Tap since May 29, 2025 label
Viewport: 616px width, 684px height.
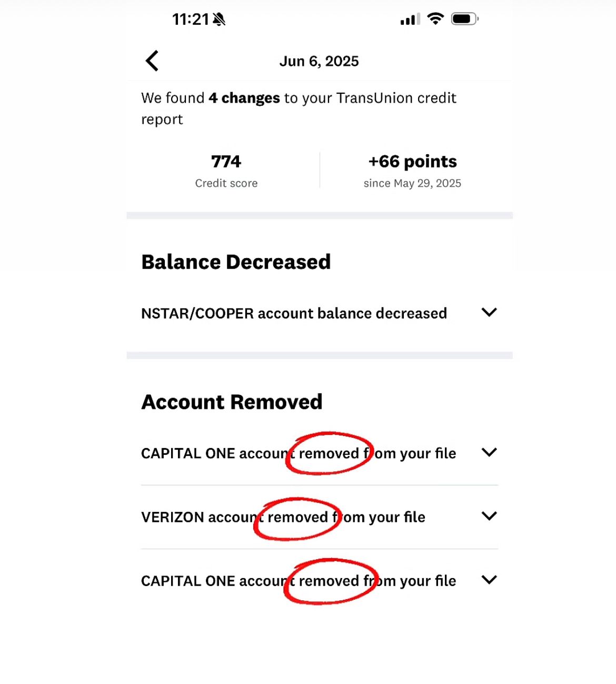[412, 183]
